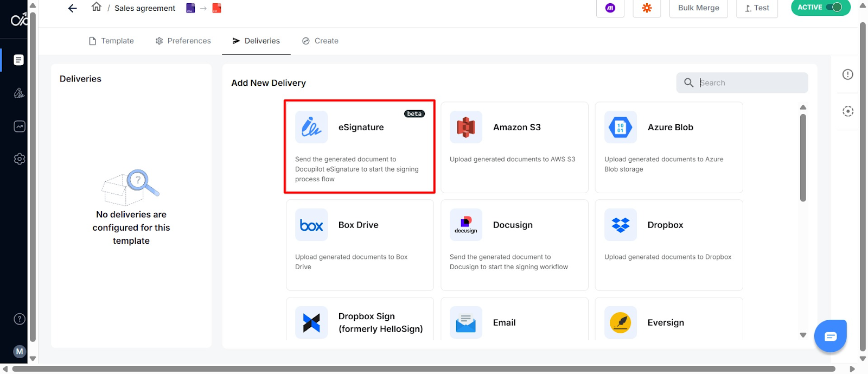The image size is (868, 374).
Task: Select the Email envelope icon
Action: (466, 322)
